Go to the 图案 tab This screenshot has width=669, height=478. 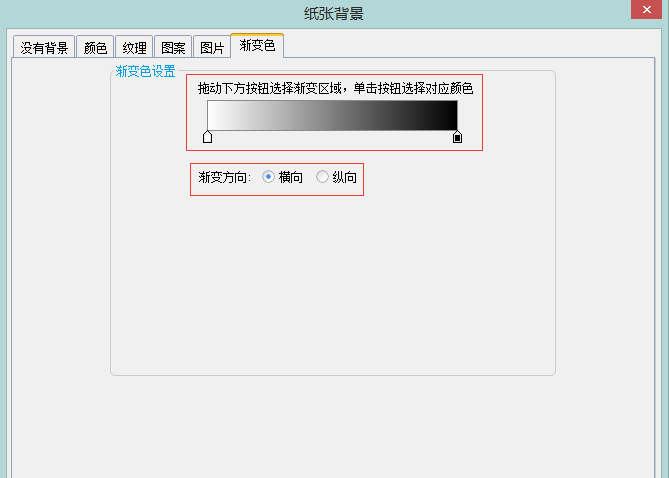173,47
